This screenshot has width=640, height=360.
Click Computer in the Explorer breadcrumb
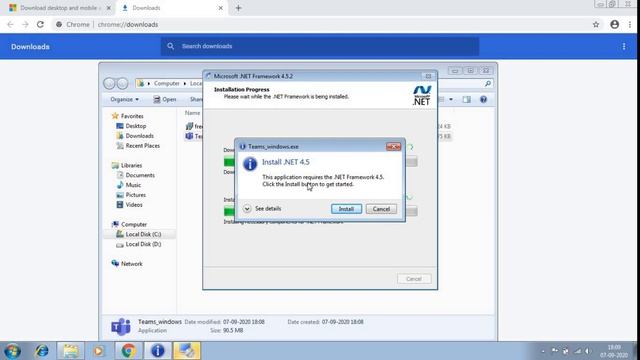tap(167, 83)
